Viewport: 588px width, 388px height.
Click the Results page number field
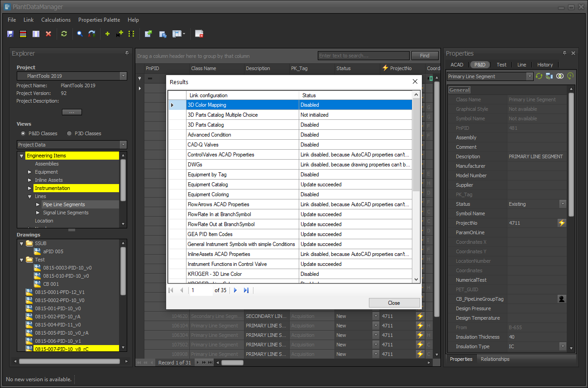pyautogui.click(x=201, y=290)
